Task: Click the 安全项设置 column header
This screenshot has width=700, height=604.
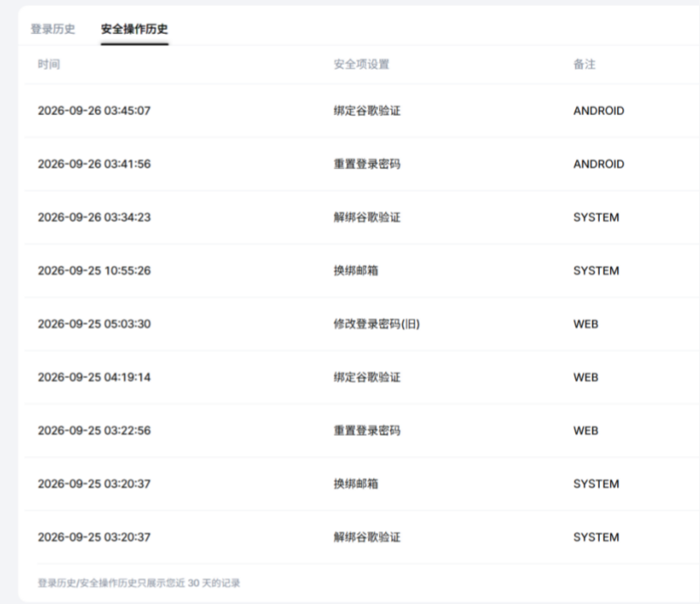Action: [362, 64]
